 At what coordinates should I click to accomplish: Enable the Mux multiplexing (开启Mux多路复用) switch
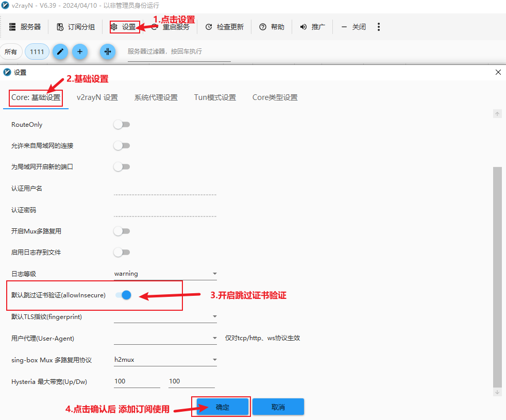pos(122,231)
